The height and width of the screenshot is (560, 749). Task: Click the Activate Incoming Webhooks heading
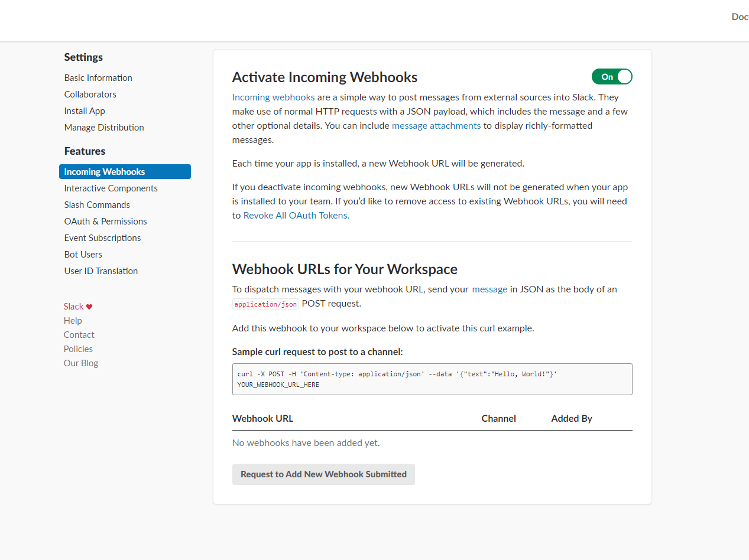click(325, 77)
